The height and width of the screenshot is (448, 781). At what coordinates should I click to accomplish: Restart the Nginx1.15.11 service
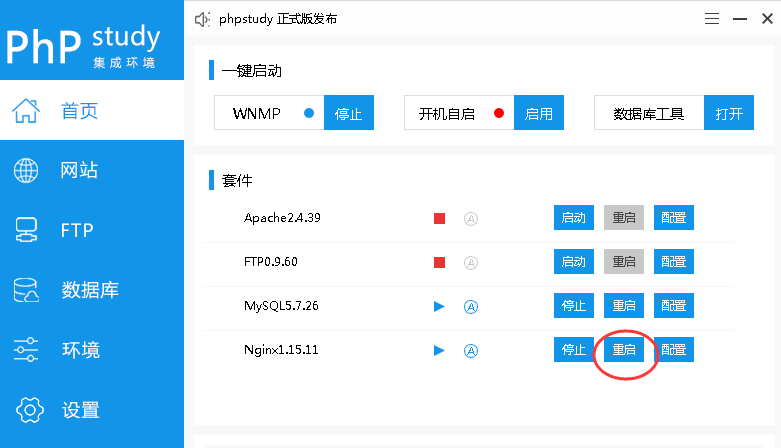click(624, 349)
